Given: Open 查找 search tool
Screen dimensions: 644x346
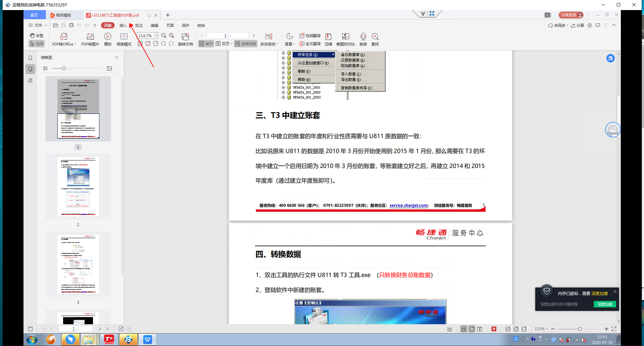Looking at the screenshot, I should coord(375,40).
